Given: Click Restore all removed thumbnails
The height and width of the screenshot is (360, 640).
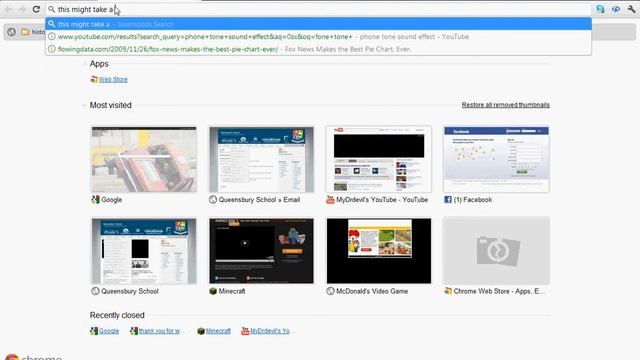Looking at the screenshot, I should pos(506,105).
